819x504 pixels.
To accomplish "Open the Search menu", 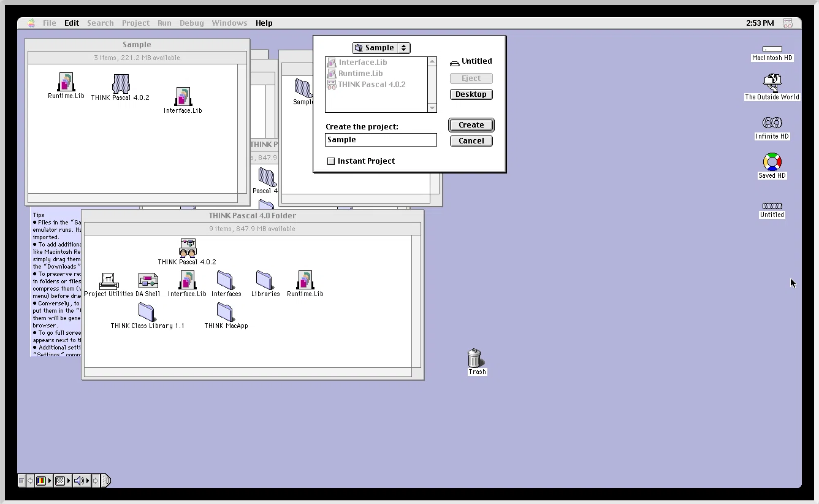I will (101, 23).
